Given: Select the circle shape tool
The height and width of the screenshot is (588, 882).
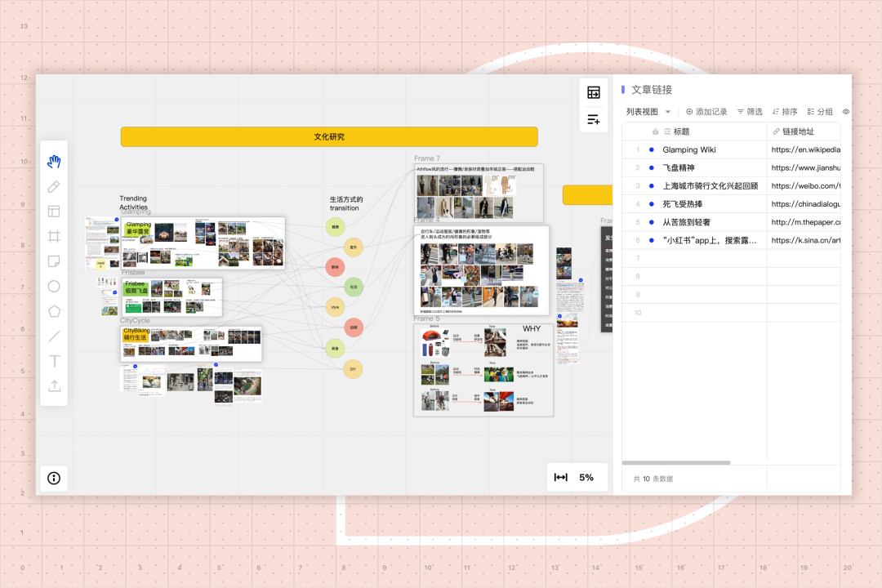Looking at the screenshot, I should tap(54, 287).
